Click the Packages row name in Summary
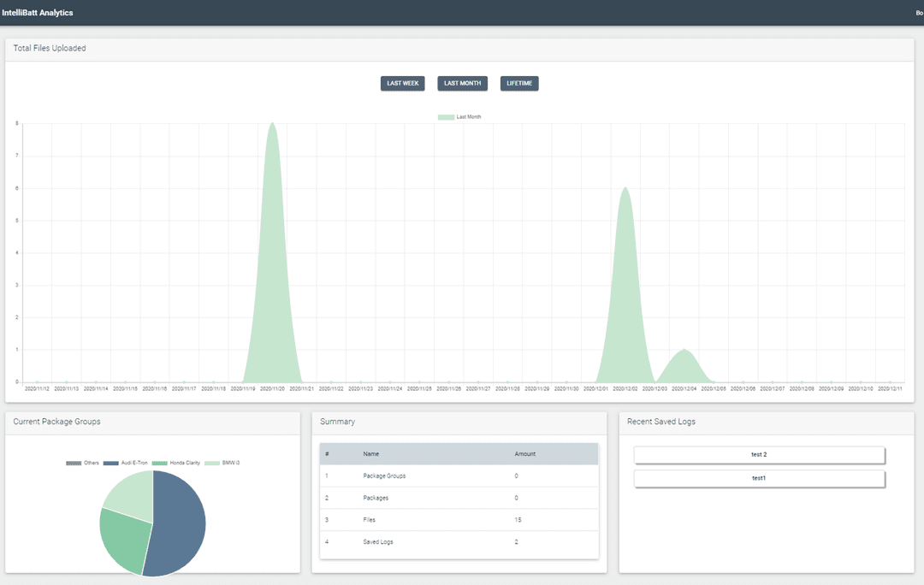 pos(376,499)
